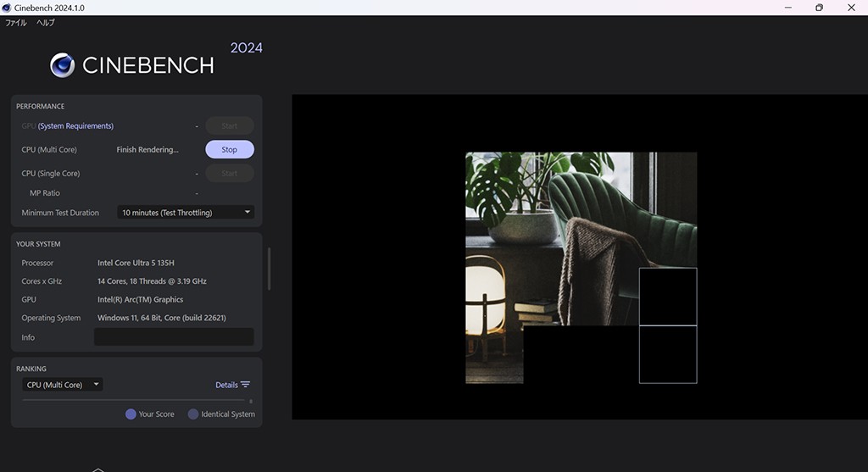Viewport: 868px width, 472px height.
Task: Stop the CPU Multi Core rendering
Action: point(230,150)
